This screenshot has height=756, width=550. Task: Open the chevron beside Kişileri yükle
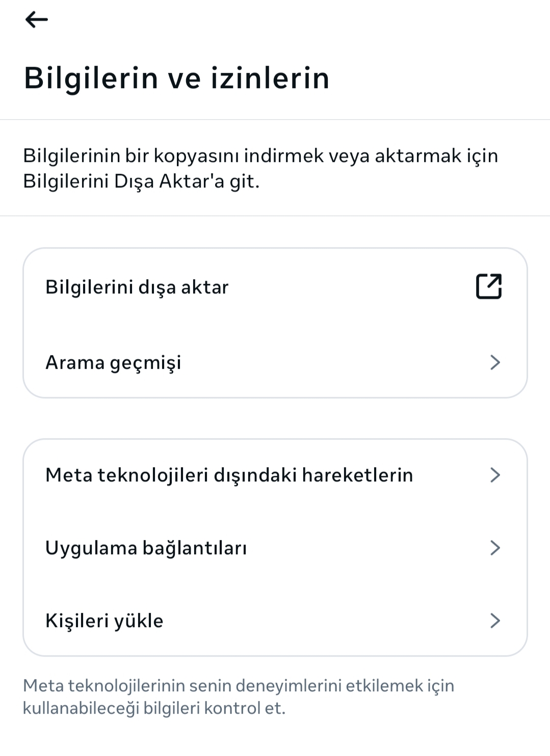tap(494, 620)
